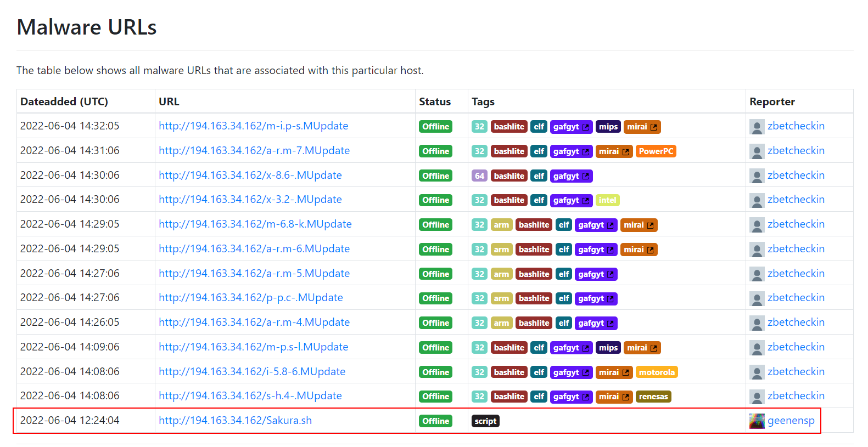Click reporter avatar in the a-r.m-5.MUpdate row

(x=757, y=274)
